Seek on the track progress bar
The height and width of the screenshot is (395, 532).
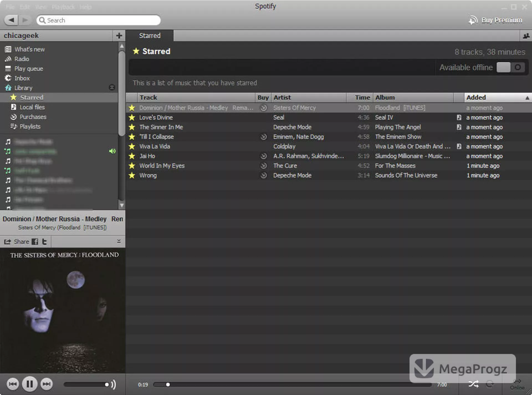tap(292, 384)
